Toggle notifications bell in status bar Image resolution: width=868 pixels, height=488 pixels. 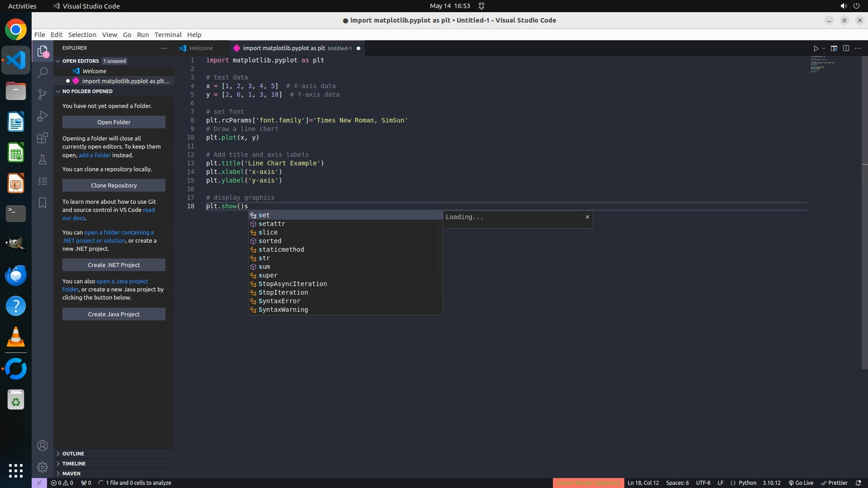(858, 483)
